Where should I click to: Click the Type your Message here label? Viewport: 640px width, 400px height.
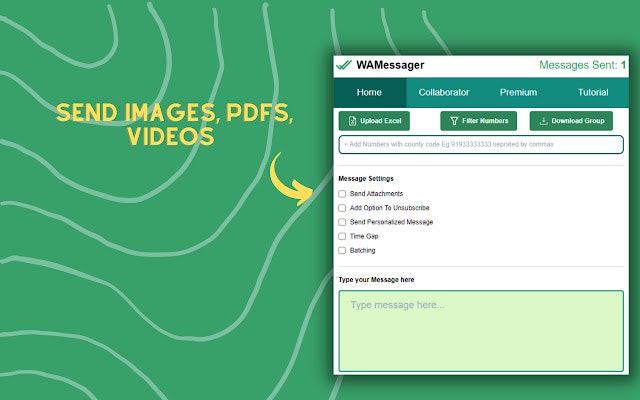376,280
